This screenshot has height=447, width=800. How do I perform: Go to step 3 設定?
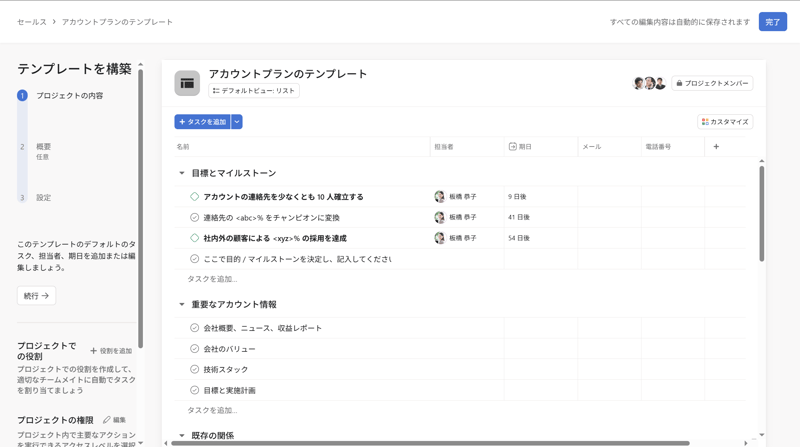coord(43,197)
